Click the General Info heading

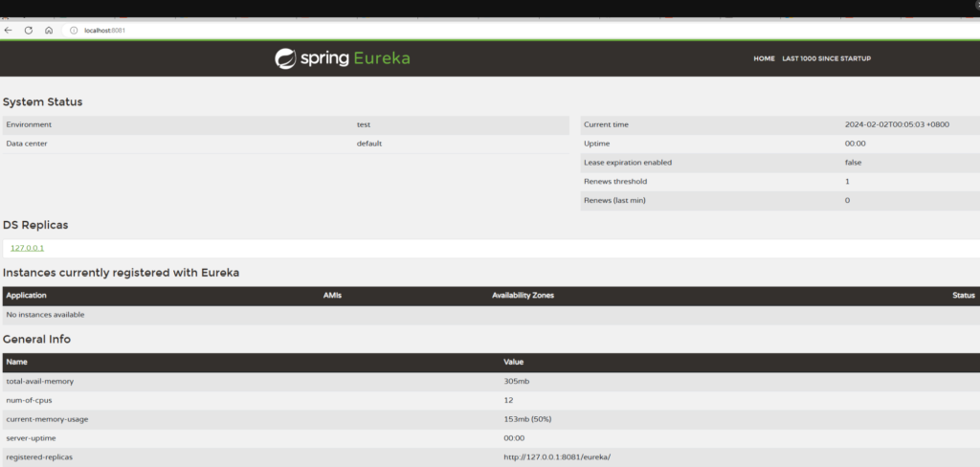pos(37,340)
